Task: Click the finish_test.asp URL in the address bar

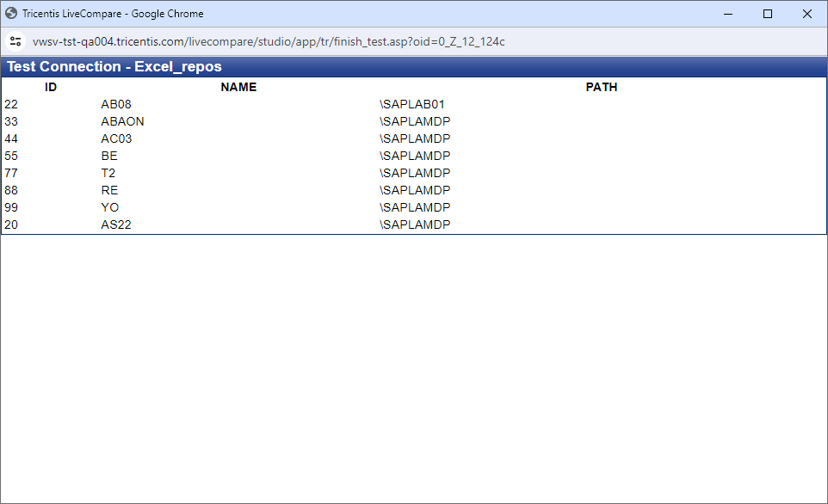Action: click(269, 40)
